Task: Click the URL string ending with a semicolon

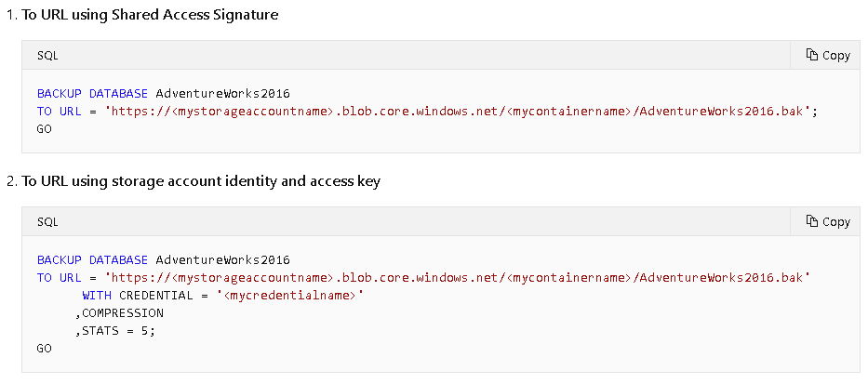Action: point(461,112)
